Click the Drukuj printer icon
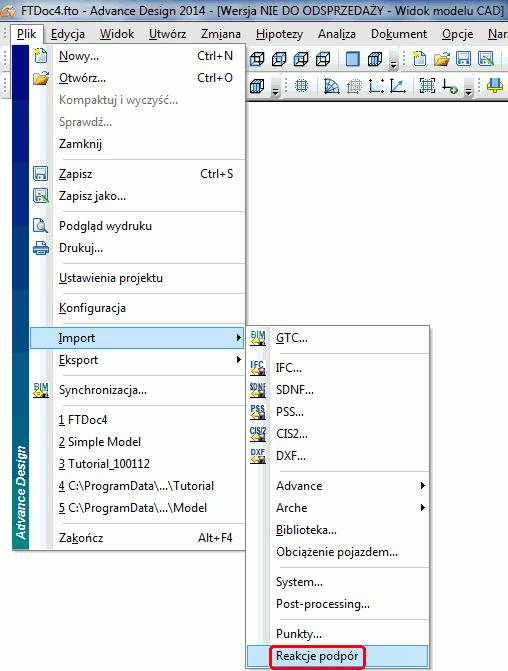508x671 pixels. click(x=41, y=248)
